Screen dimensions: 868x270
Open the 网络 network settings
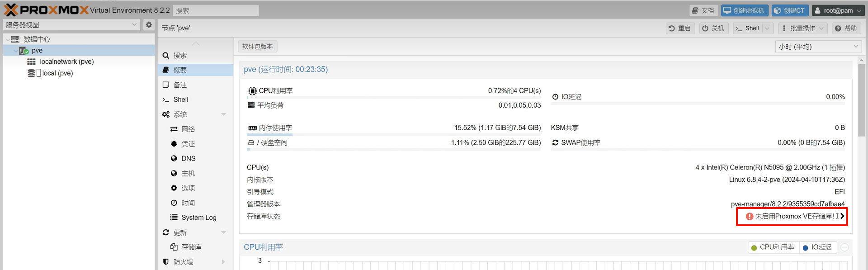pyautogui.click(x=195, y=129)
